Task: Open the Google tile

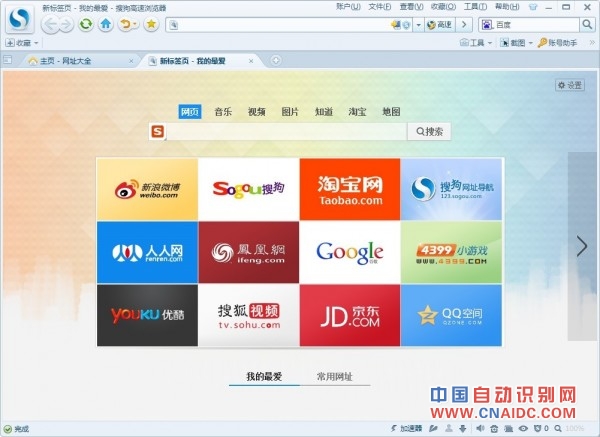Action: pos(350,252)
